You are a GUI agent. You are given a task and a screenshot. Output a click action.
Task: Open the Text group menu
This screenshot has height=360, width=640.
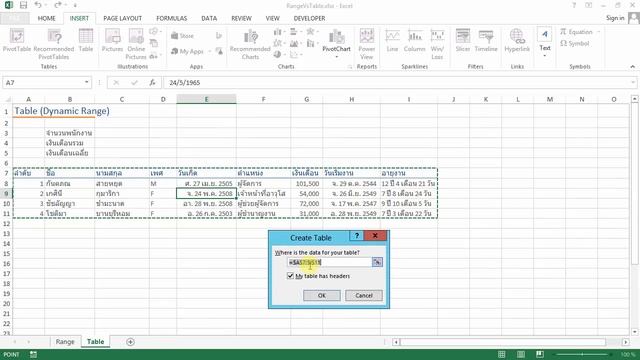545,42
